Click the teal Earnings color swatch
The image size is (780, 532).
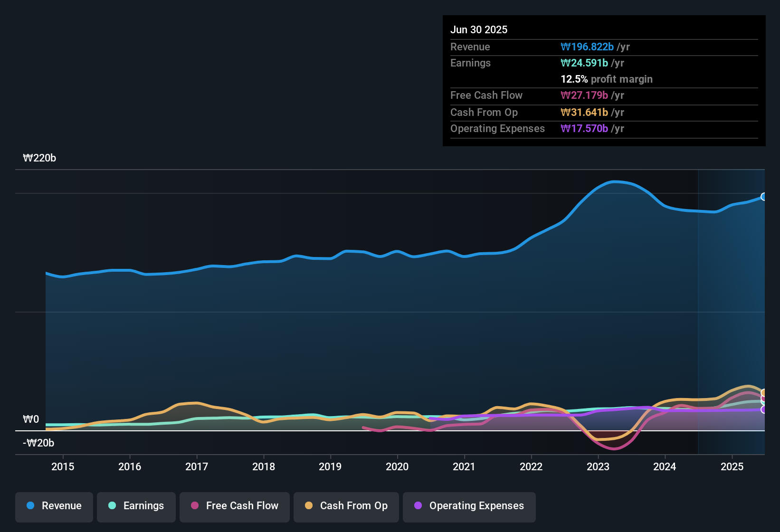point(112,506)
